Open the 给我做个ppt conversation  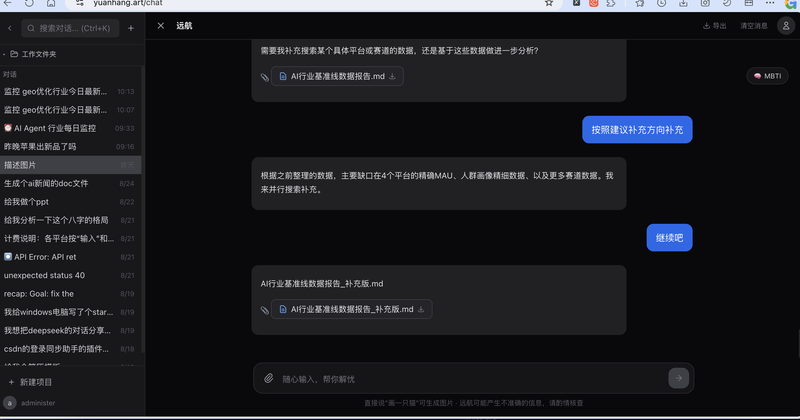click(x=70, y=202)
